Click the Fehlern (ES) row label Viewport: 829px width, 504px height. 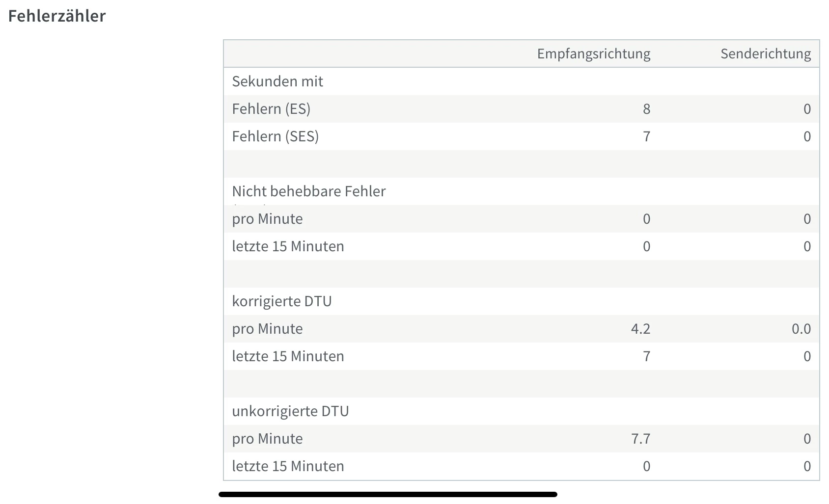(x=271, y=108)
